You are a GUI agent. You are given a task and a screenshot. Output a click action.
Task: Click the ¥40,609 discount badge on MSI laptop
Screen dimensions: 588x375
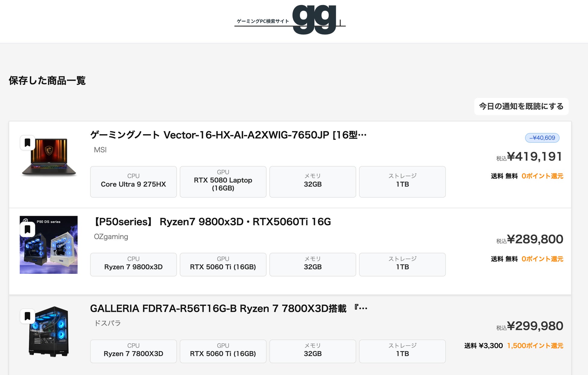542,138
